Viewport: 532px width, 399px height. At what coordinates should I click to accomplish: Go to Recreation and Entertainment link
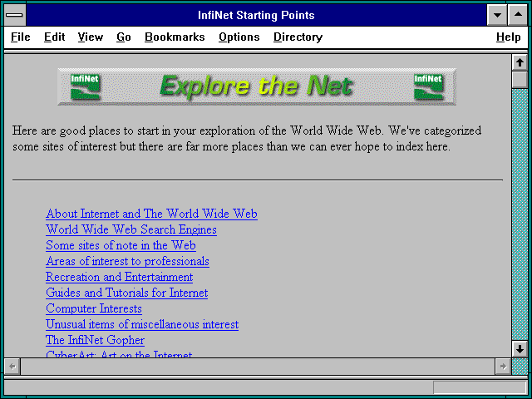click(x=120, y=277)
